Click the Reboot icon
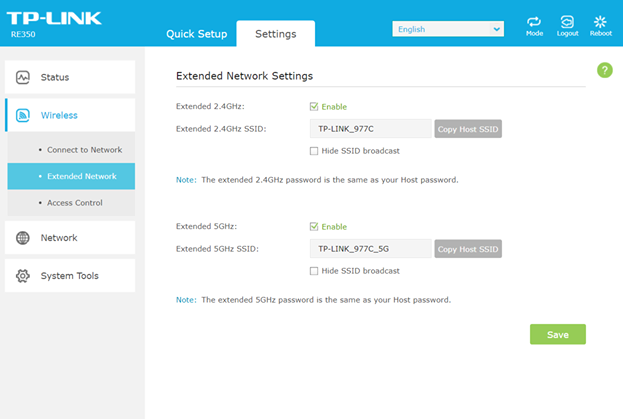 point(600,21)
